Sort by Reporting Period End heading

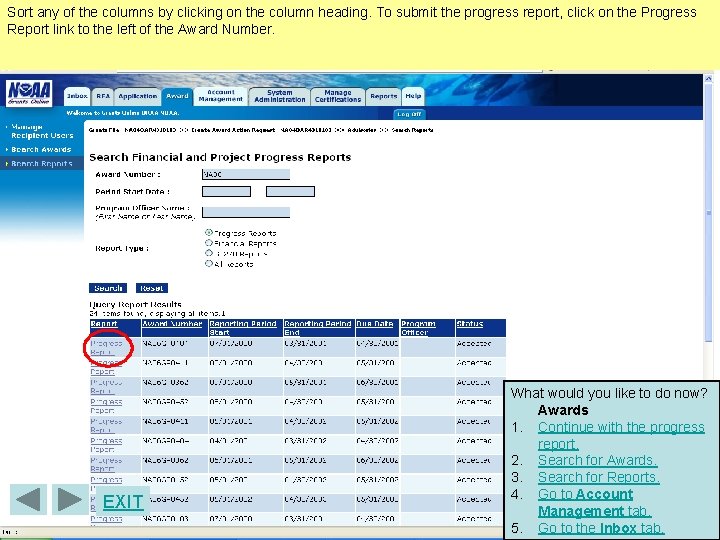318,328
